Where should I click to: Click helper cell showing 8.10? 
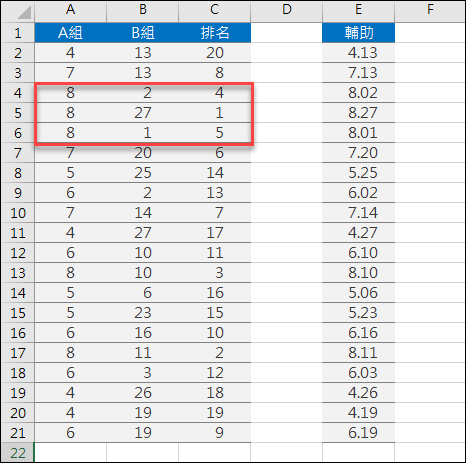point(359,273)
